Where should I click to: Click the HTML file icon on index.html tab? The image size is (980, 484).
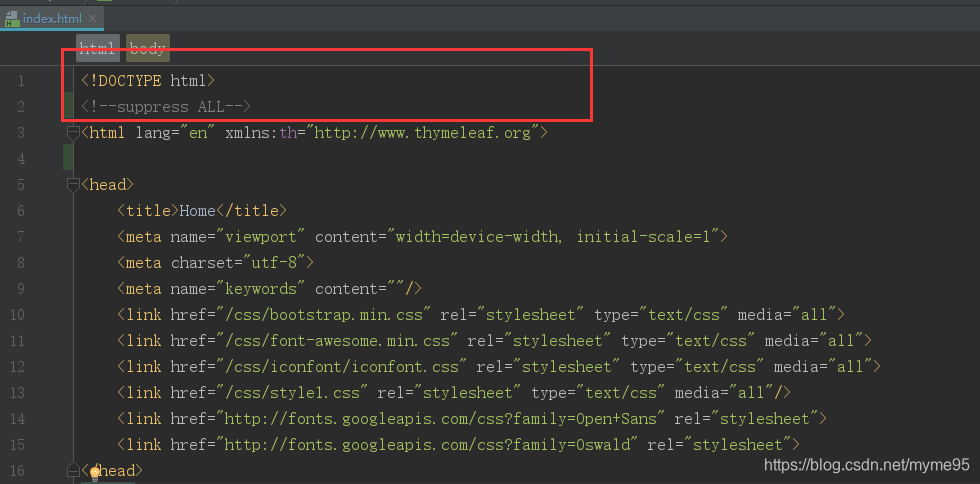(x=12, y=18)
